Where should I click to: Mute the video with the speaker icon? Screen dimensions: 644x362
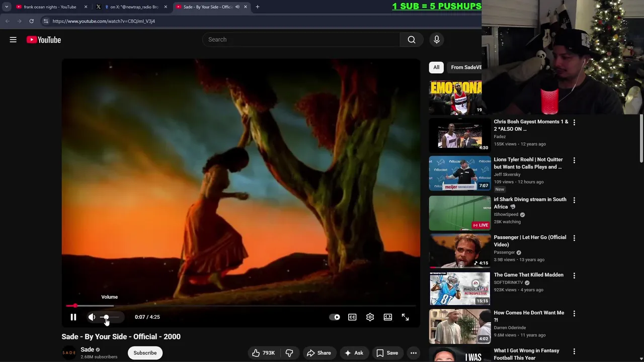[92, 317]
